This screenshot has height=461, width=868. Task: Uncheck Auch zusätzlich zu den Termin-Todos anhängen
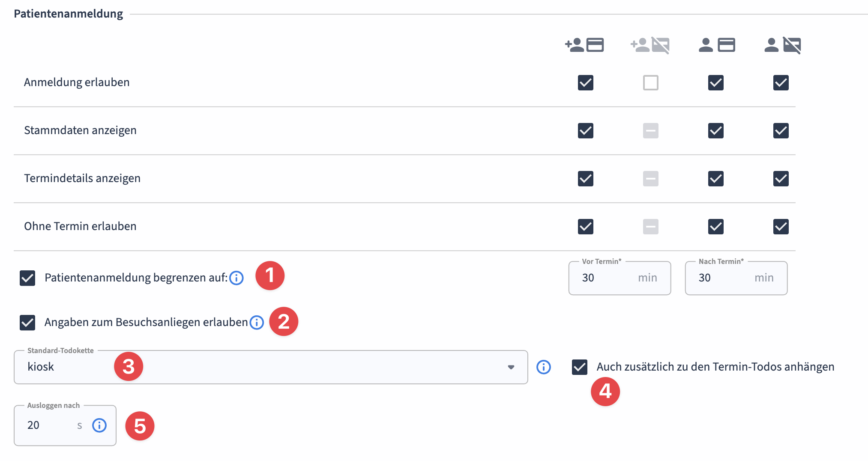click(579, 367)
